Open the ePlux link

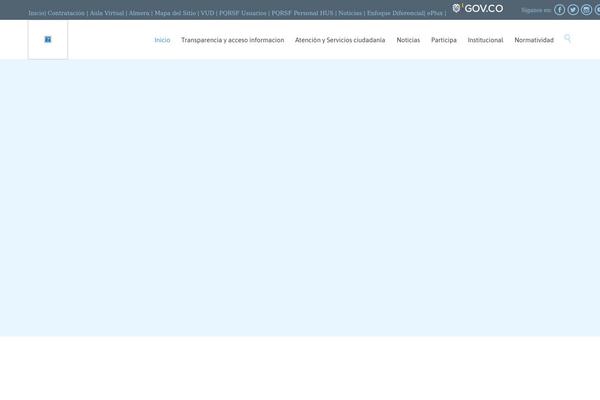click(x=435, y=13)
